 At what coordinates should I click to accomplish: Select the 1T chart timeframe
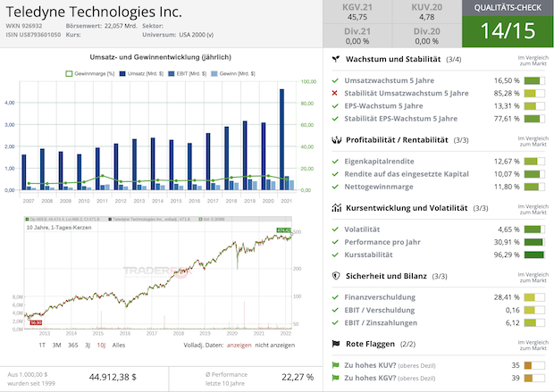pos(42,345)
